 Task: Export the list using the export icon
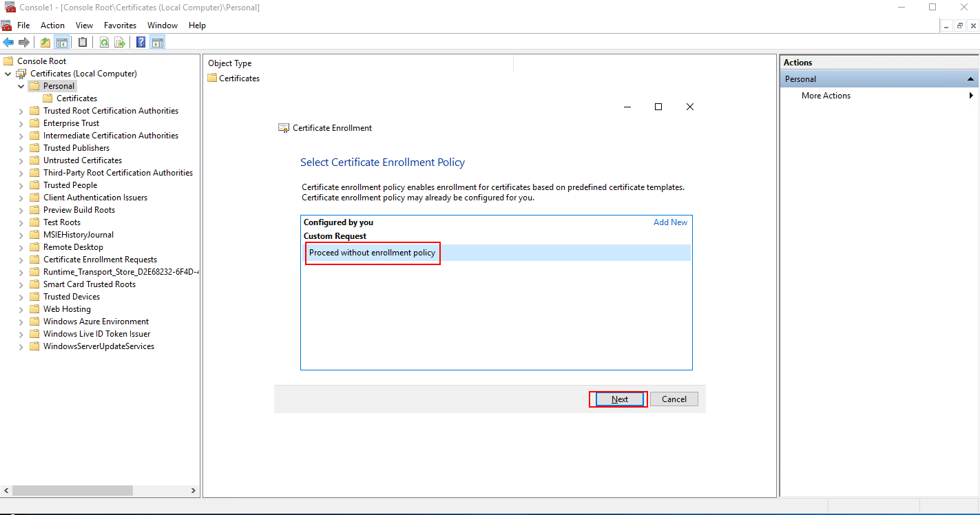(x=120, y=41)
